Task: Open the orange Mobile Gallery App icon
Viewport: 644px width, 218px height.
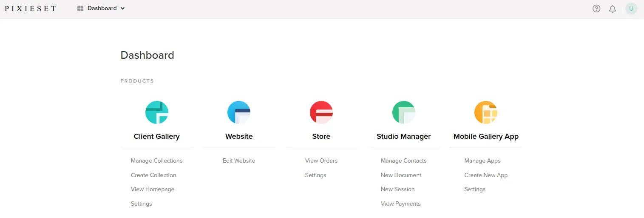Action: (x=486, y=112)
